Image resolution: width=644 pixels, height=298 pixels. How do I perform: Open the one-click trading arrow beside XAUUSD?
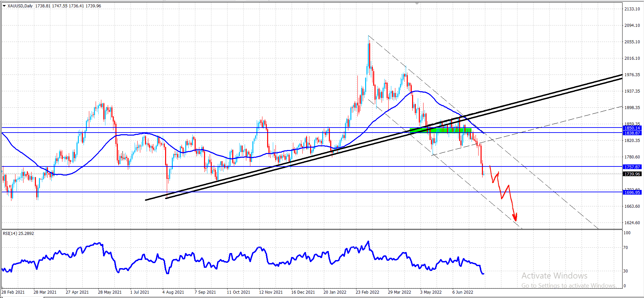point(4,6)
